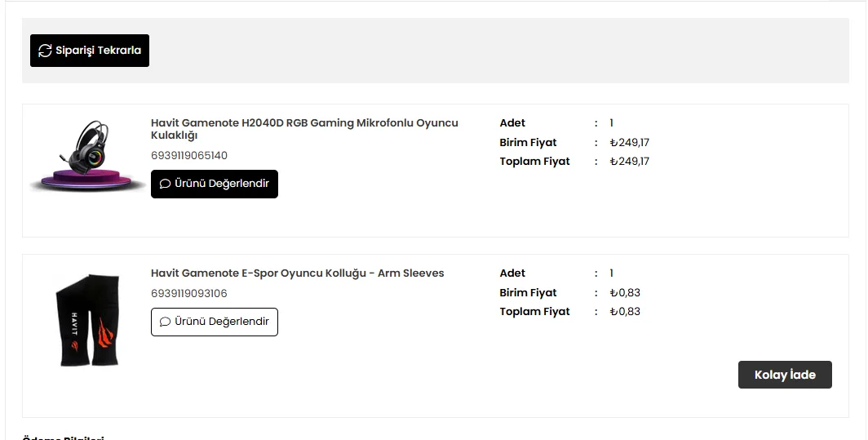Click the headset's Toplam Fiyat label
The image size is (868, 440).
click(534, 162)
